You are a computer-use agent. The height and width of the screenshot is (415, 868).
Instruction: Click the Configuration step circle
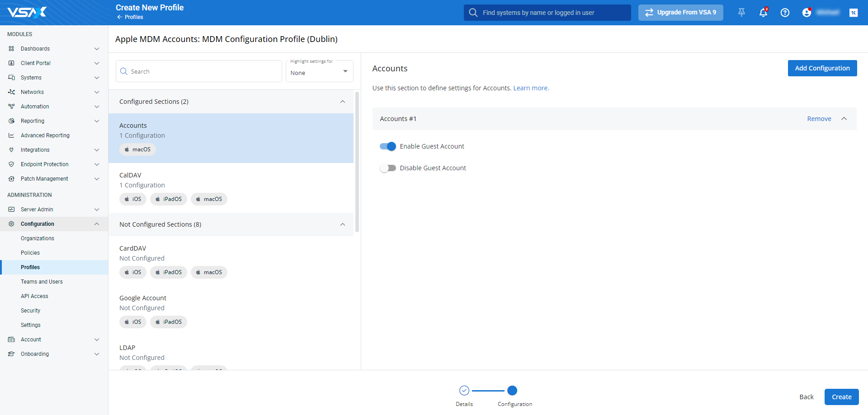[512, 390]
